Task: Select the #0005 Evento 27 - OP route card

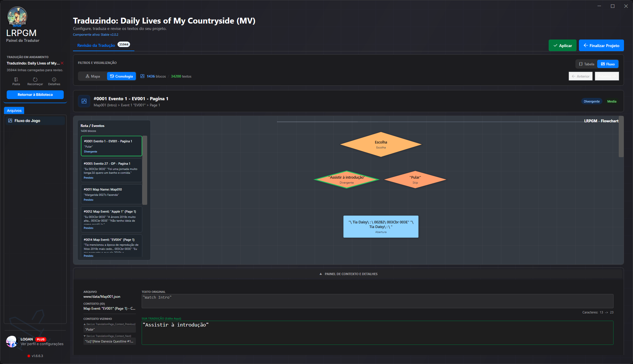Action: [x=111, y=170]
